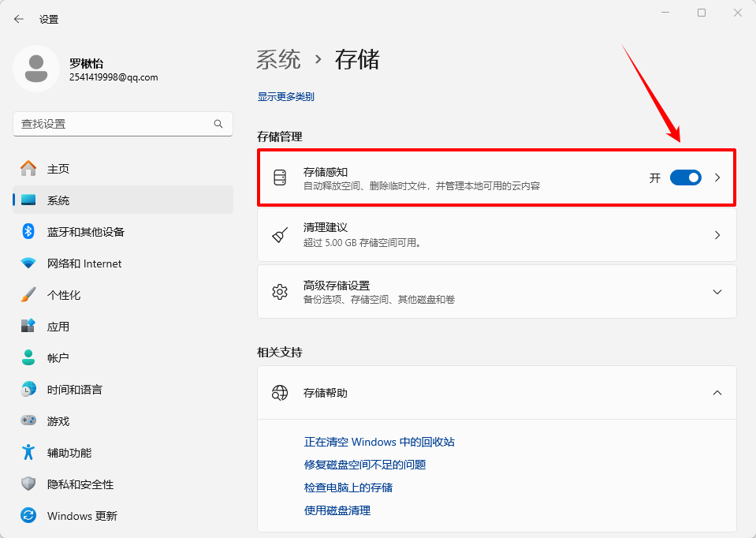Click the cleanup recommendations broom icon
The image size is (756, 538).
point(280,235)
